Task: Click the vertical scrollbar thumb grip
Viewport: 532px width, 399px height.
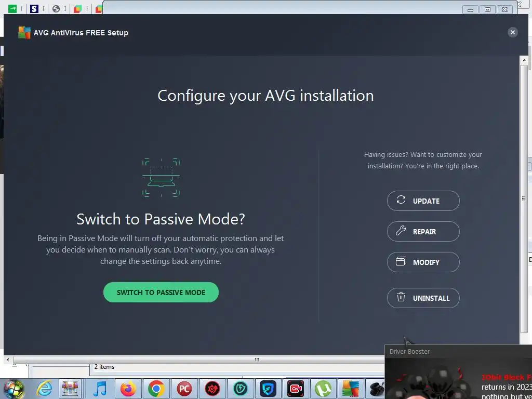Action: coord(524,198)
